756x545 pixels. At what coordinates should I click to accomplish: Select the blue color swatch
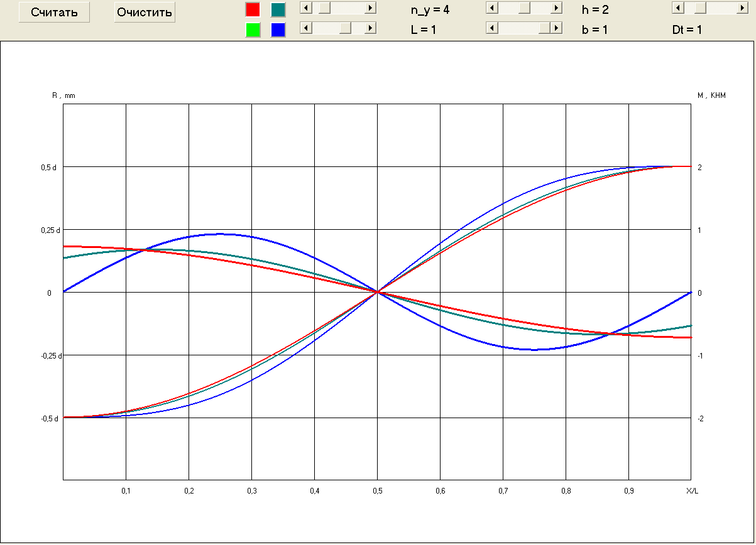click(x=278, y=30)
